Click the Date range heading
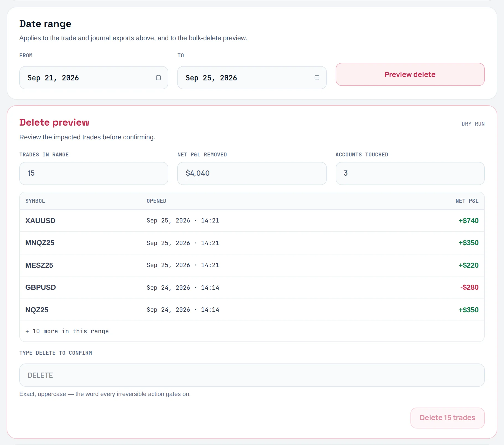The image size is (504, 445). coord(45,24)
